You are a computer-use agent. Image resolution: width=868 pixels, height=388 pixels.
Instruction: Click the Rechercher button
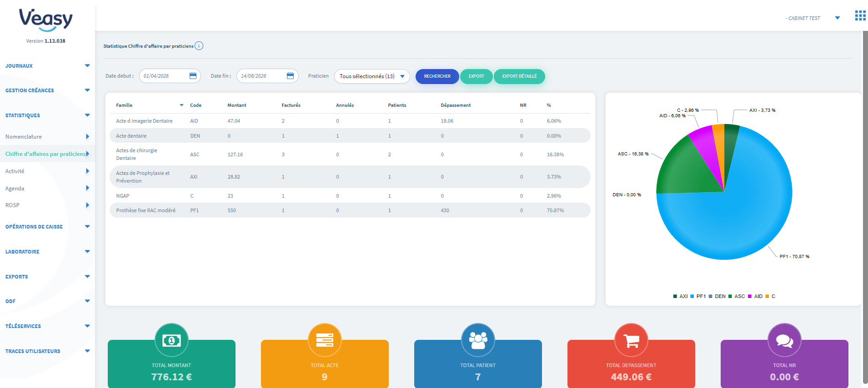tap(437, 76)
